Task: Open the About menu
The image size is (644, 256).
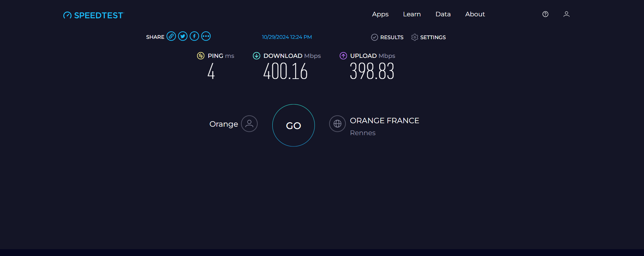Action: coord(475,14)
